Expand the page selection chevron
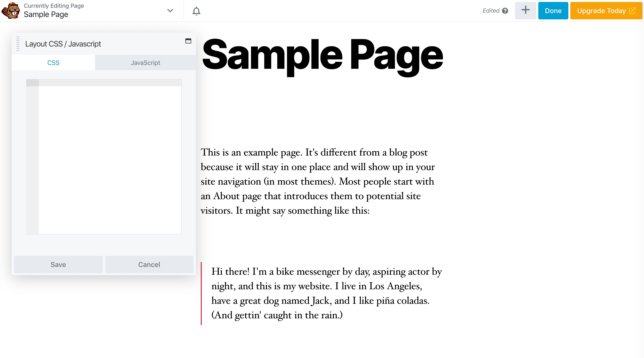 click(x=170, y=11)
